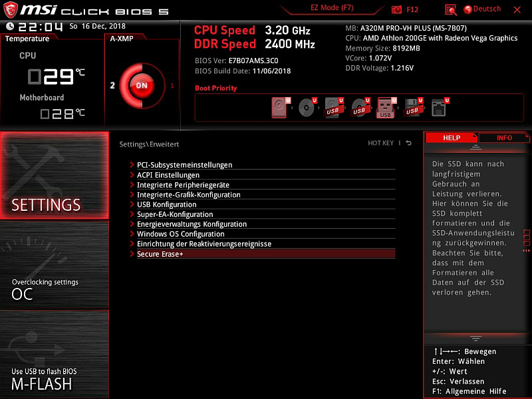Open the BIOS search magnifier icon
The height and width of the screenshot is (399, 532).
click(x=451, y=10)
